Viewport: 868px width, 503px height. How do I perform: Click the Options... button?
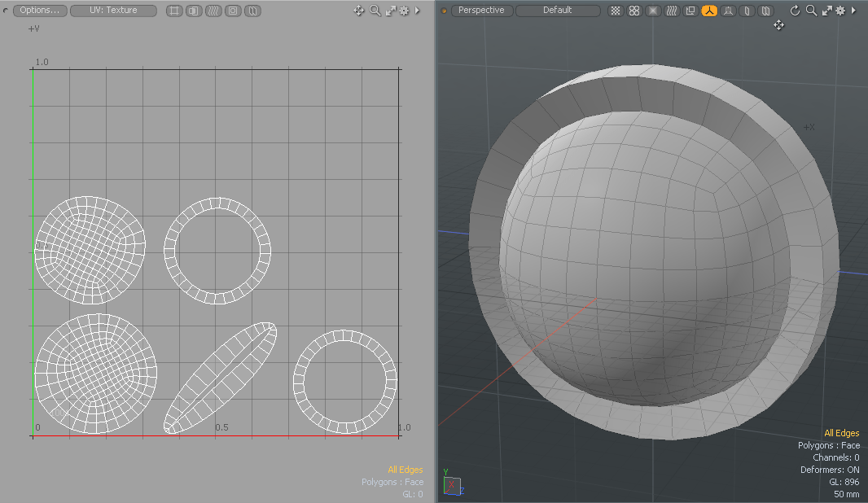[x=39, y=10]
